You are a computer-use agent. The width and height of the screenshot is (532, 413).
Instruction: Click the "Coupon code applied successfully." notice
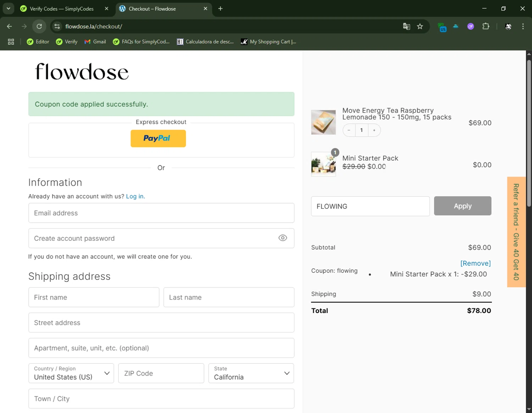click(161, 104)
